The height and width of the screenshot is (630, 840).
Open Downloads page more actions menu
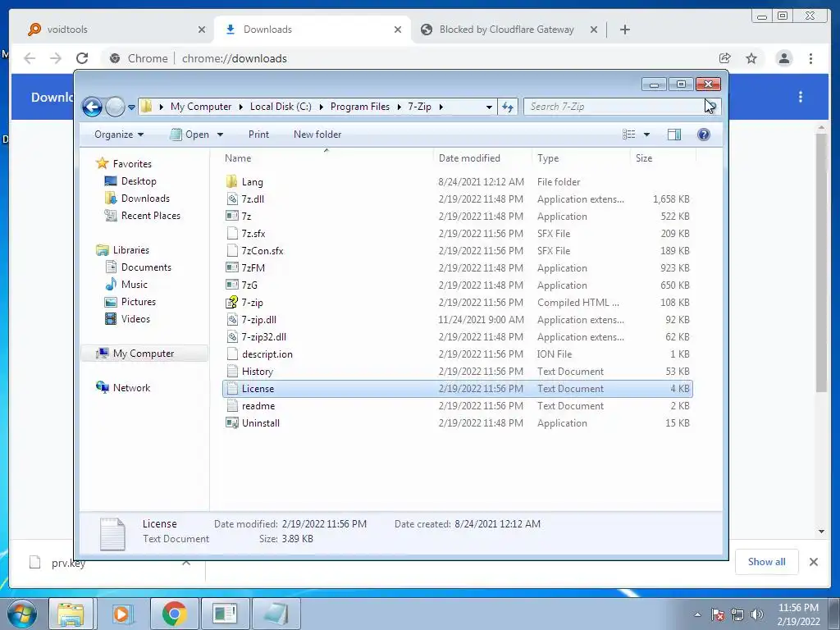pos(801,97)
